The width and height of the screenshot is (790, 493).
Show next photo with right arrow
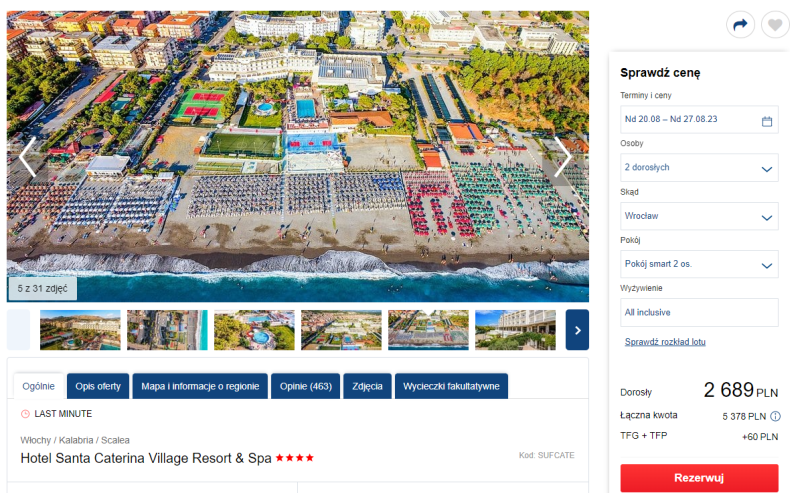click(562, 157)
